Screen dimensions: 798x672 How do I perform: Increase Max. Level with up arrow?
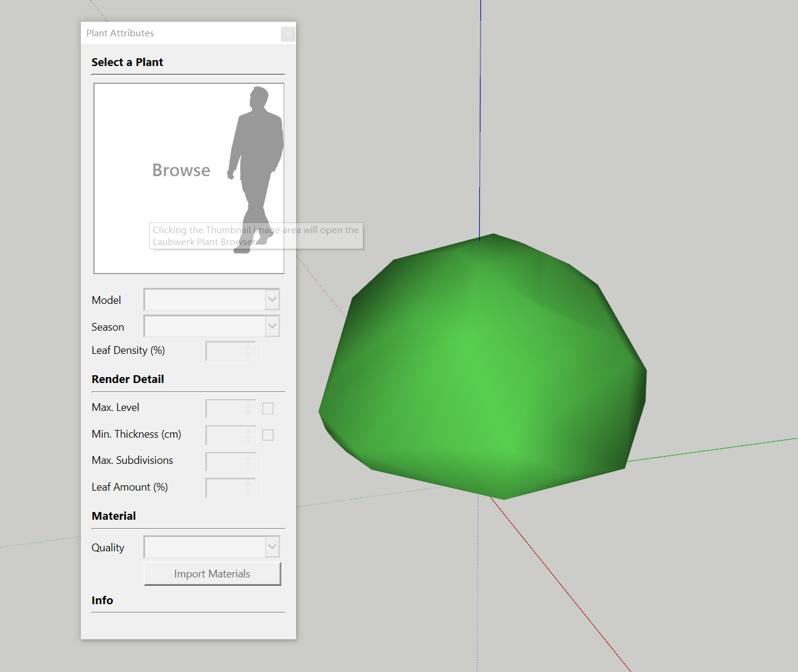click(x=249, y=405)
